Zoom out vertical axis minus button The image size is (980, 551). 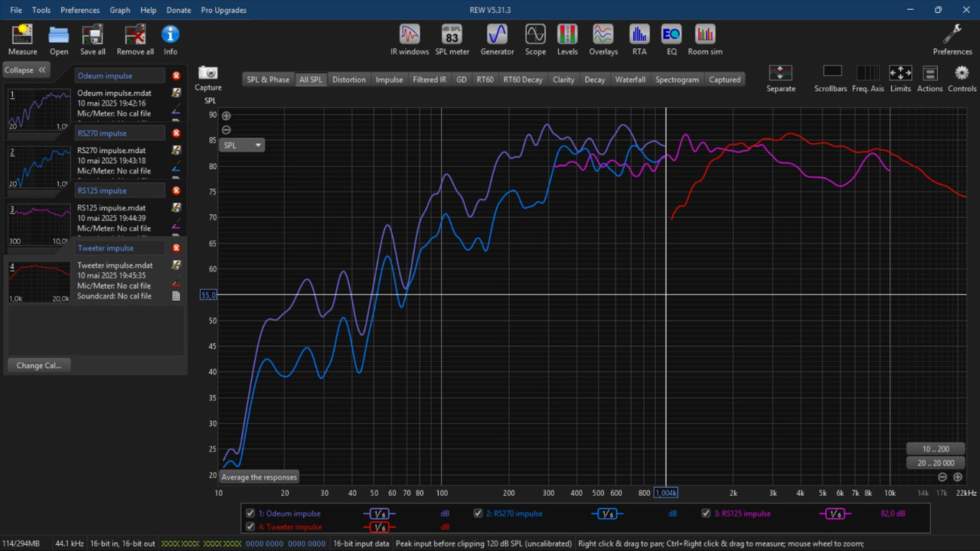[x=226, y=130]
